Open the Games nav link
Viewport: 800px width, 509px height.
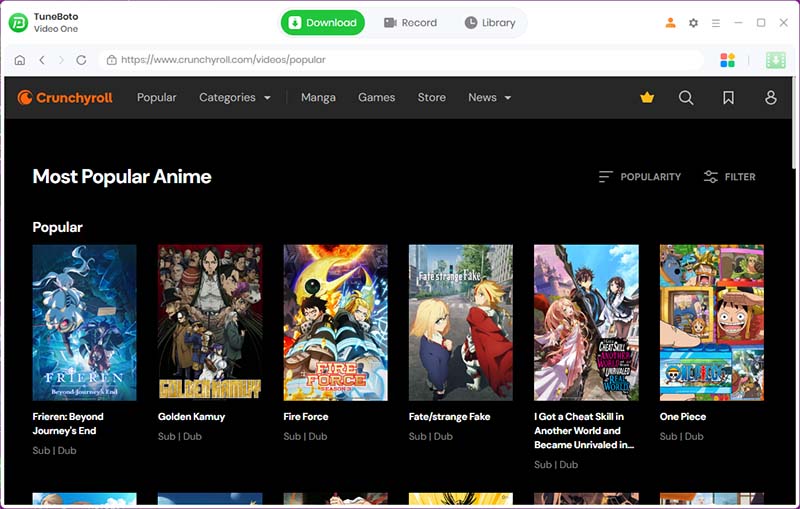click(377, 97)
